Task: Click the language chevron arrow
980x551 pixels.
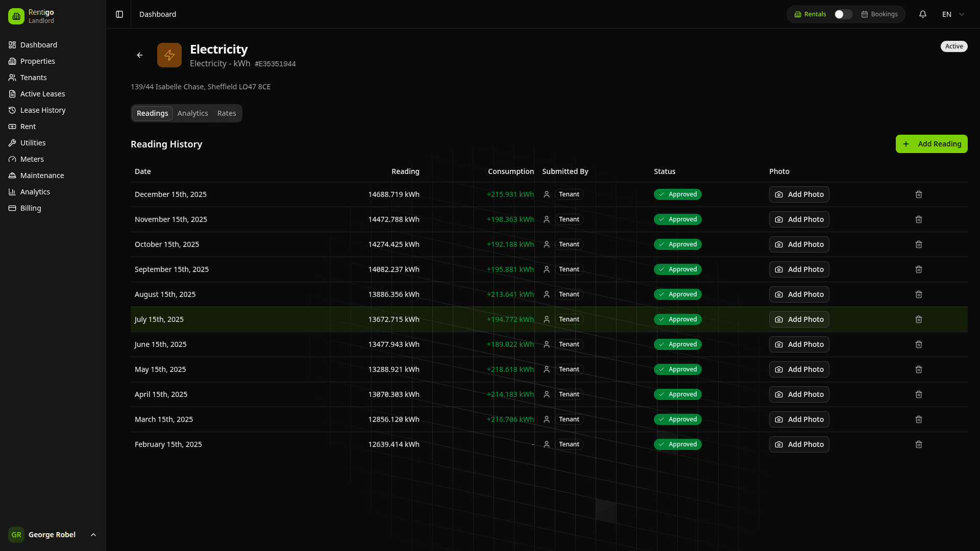Action: point(962,14)
